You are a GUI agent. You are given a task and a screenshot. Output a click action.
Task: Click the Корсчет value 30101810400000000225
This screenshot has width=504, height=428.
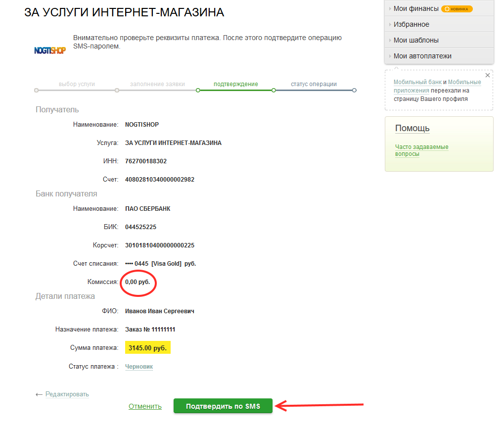[160, 245]
